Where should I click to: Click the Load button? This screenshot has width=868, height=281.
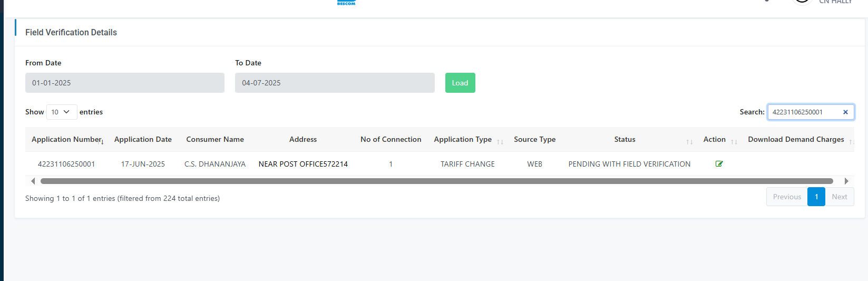coord(460,83)
